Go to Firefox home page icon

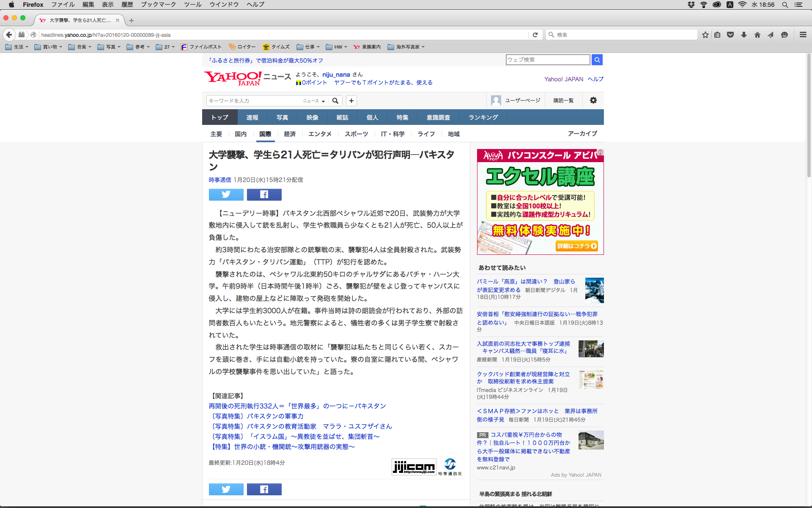tap(757, 35)
